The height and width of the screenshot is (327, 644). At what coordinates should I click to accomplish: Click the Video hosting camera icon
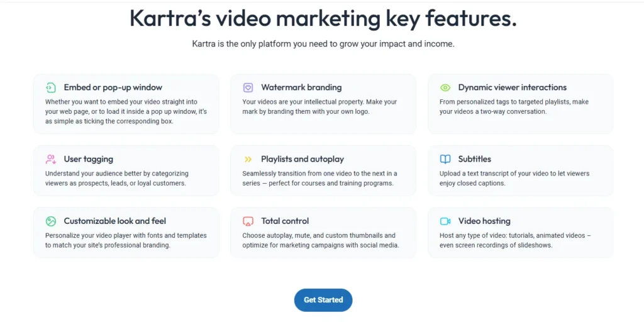pos(445,221)
